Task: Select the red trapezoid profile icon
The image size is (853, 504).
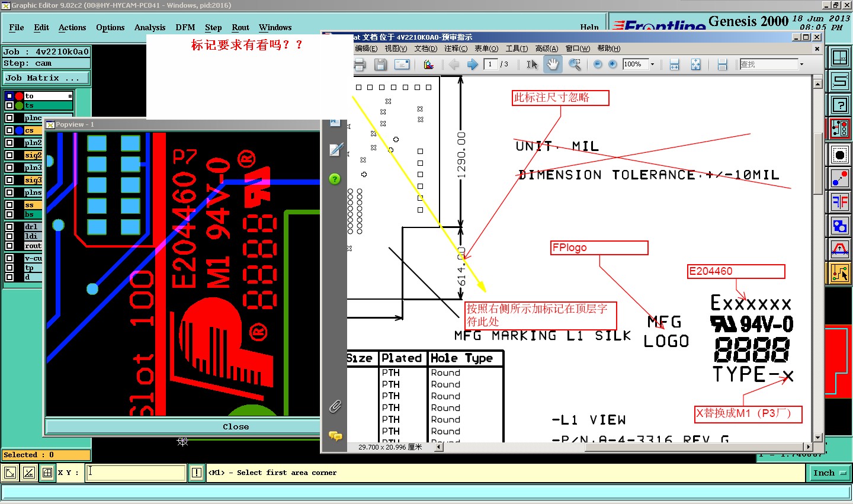Action: point(840,249)
